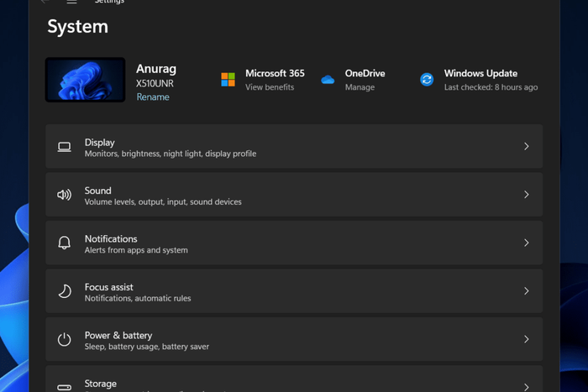588x392 pixels.
Task: Click the desktop wallpaper thumbnail
Action: pyautogui.click(x=86, y=80)
